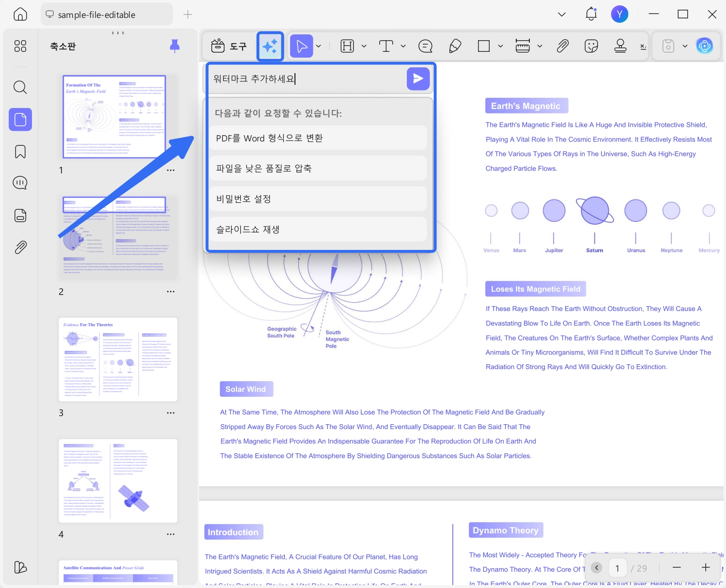Select the Sticker tool
This screenshot has height=588, width=726.
pyautogui.click(x=591, y=46)
